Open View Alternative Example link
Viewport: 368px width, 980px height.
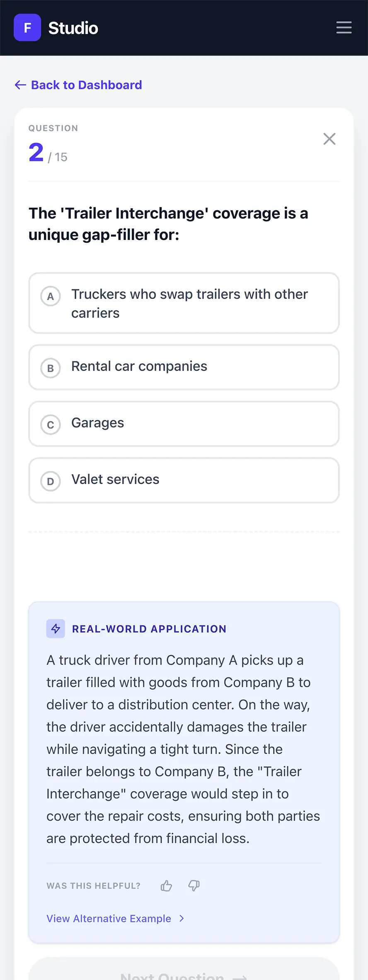pos(109,919)
